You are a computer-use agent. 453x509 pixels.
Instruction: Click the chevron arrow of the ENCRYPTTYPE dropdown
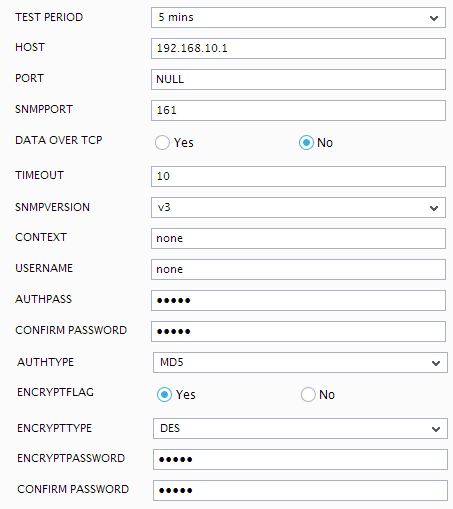(436, 429)
